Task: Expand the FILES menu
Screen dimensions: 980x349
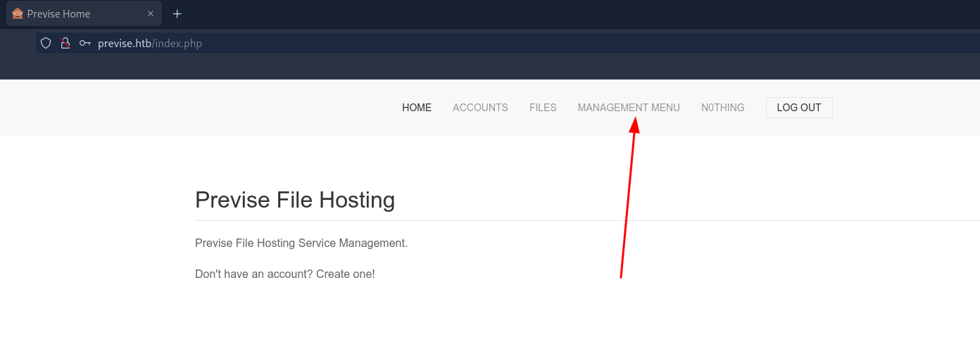Action: (x=543, y=108)
